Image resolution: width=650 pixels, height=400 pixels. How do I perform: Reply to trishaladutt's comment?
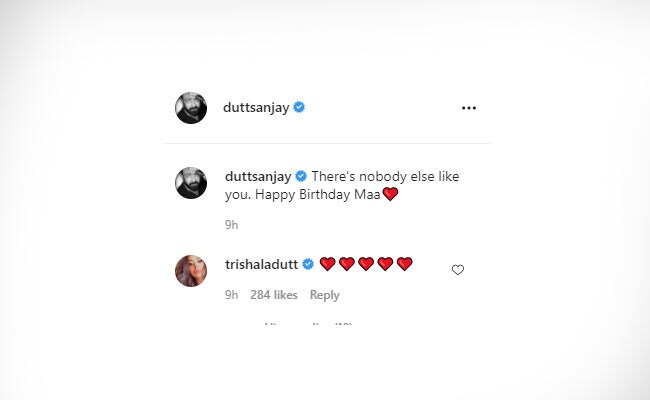[324, 295]
